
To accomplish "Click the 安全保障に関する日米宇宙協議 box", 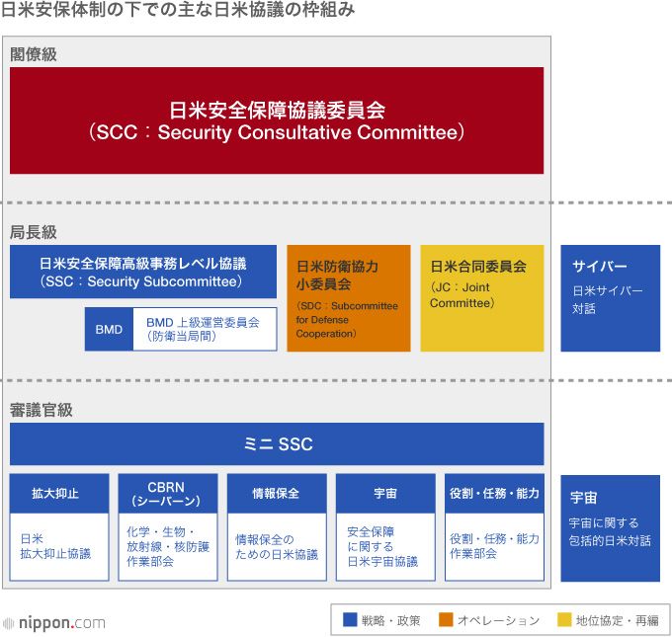I will pos(384,546).
